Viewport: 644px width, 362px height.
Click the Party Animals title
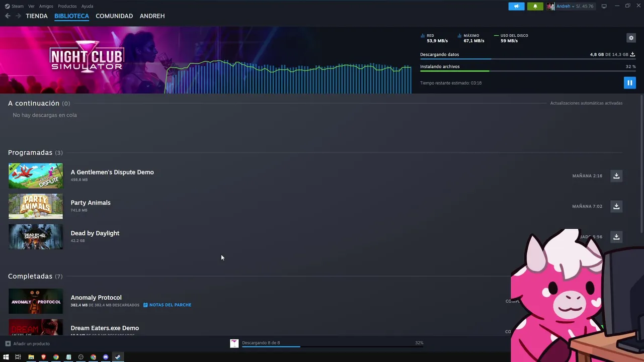click(91, 203)
